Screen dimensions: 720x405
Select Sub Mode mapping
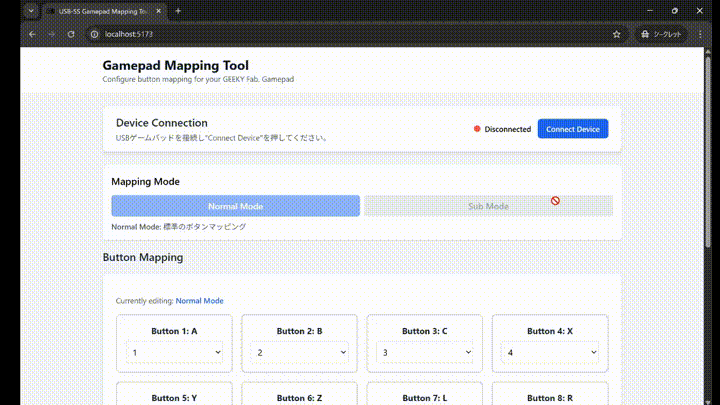click(x=488, y=206)
